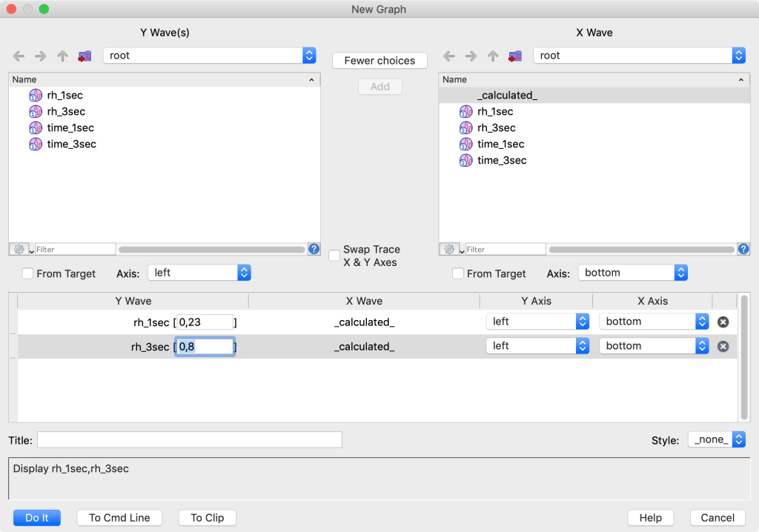The width and height of the screenshot is (759, 532).
Task: Remove the rh_1sec trace using its X icon
Action: [x=723, y=322]
